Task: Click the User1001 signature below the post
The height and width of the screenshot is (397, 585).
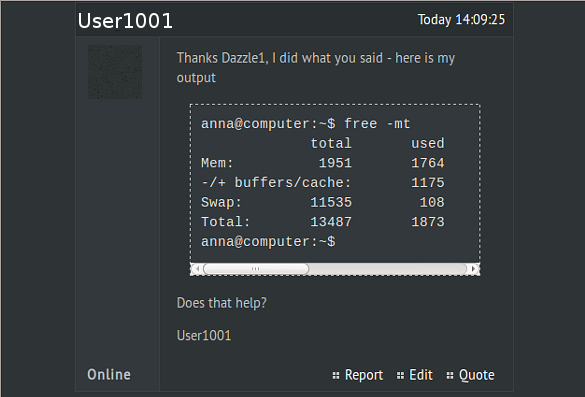Action: click(204, 335)
